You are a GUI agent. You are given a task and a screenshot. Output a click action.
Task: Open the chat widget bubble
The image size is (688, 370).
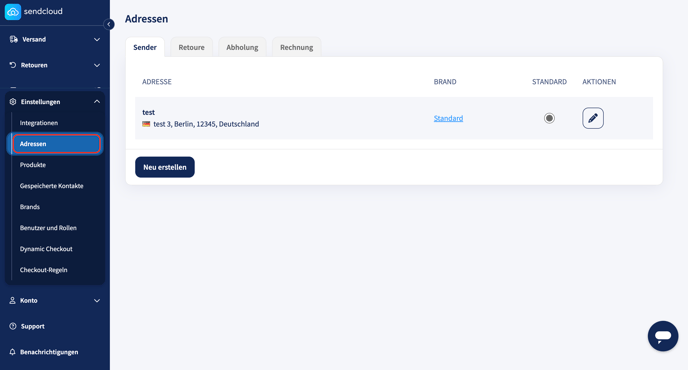point(663,336)
